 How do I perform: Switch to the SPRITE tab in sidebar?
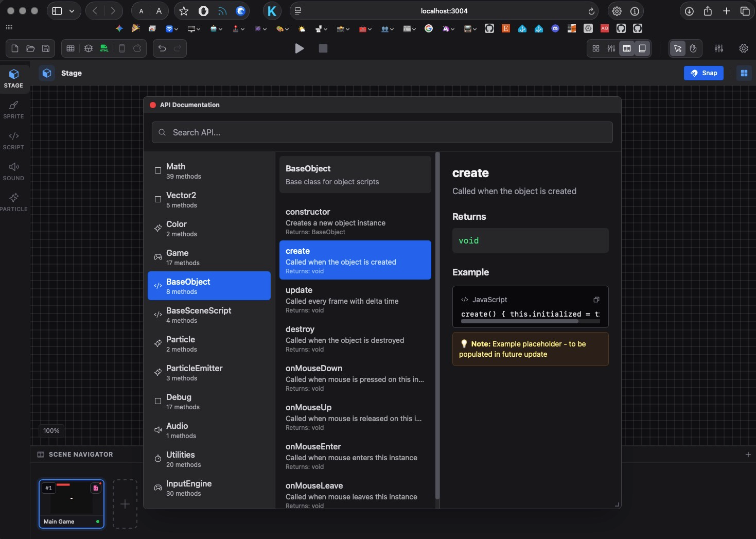14,110
